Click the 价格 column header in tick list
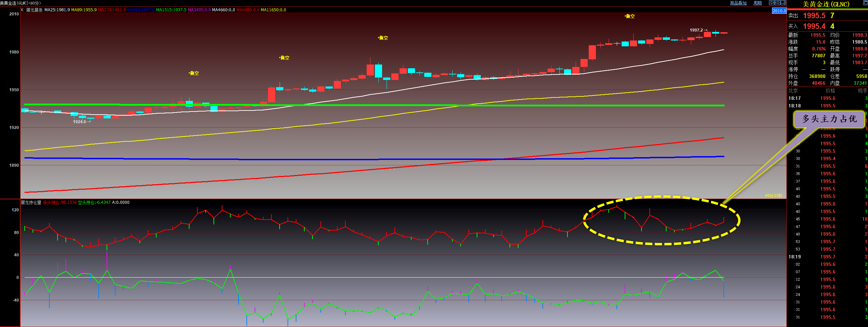 pyautogui.click(x=830, y=91)
